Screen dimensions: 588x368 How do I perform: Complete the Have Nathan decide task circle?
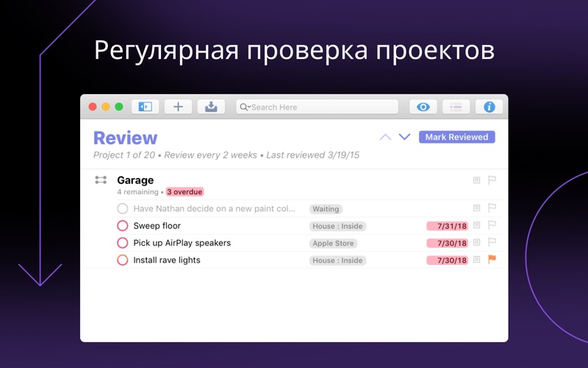[x=123, y=208]
